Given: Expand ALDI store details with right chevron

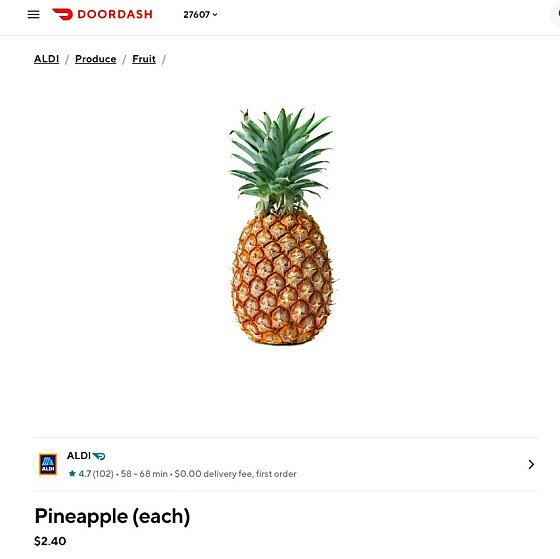Looking at the screenshot, I should pyautogui.click(x=531, y=464).
